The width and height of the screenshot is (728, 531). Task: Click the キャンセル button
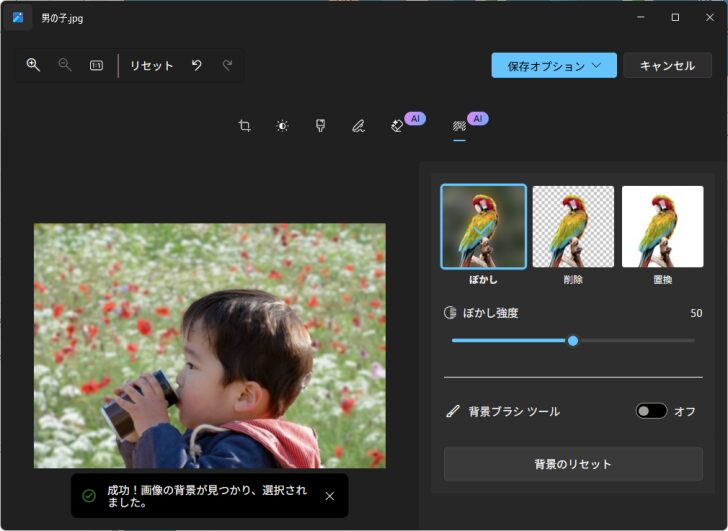pos(667,65)
